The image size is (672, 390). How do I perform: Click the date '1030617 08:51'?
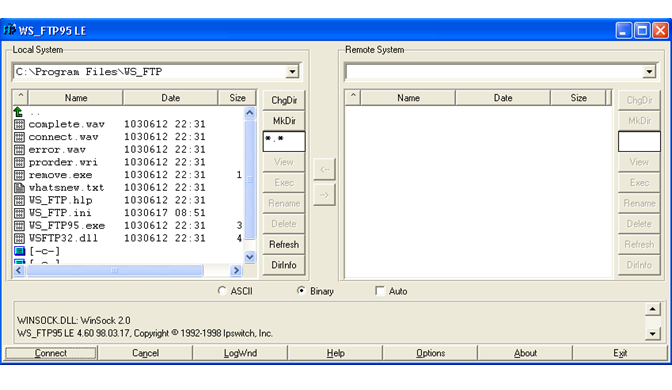[x=165, y=213]
